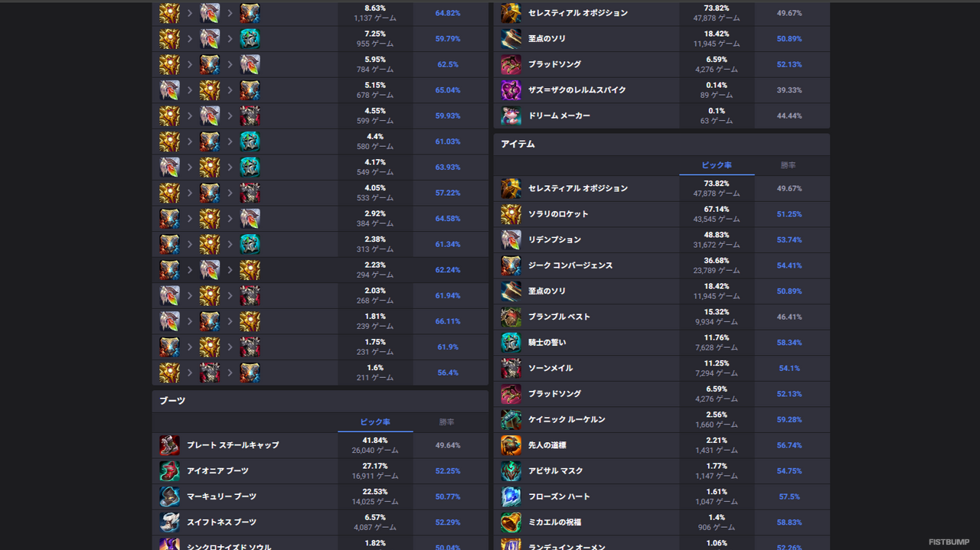Open the ソーンメイル item link
The image size is (980, 550).
tap(550, 368)
